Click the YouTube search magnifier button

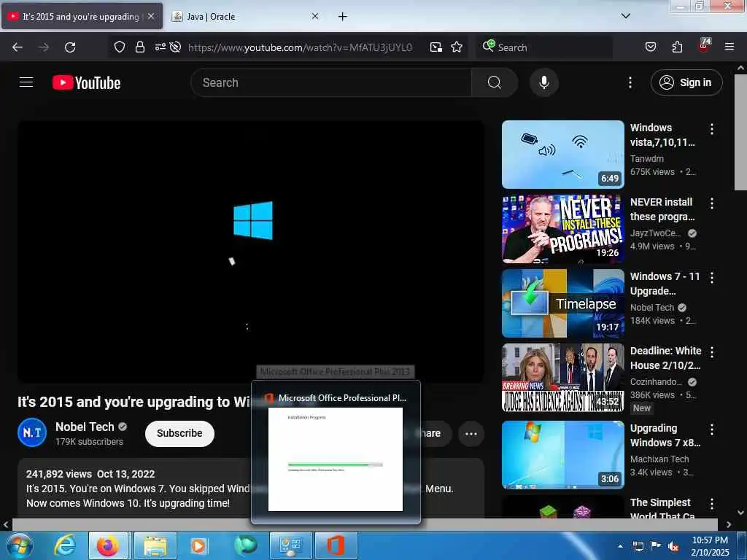tap(495, 82)
